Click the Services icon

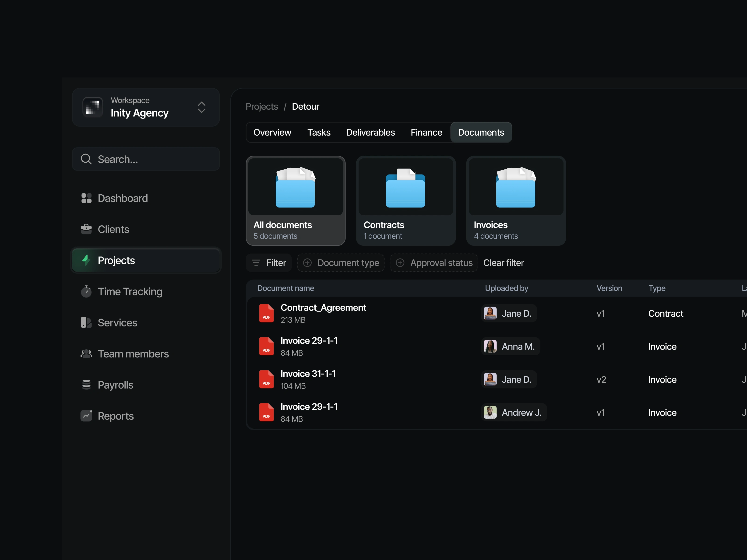pos(86,322)
